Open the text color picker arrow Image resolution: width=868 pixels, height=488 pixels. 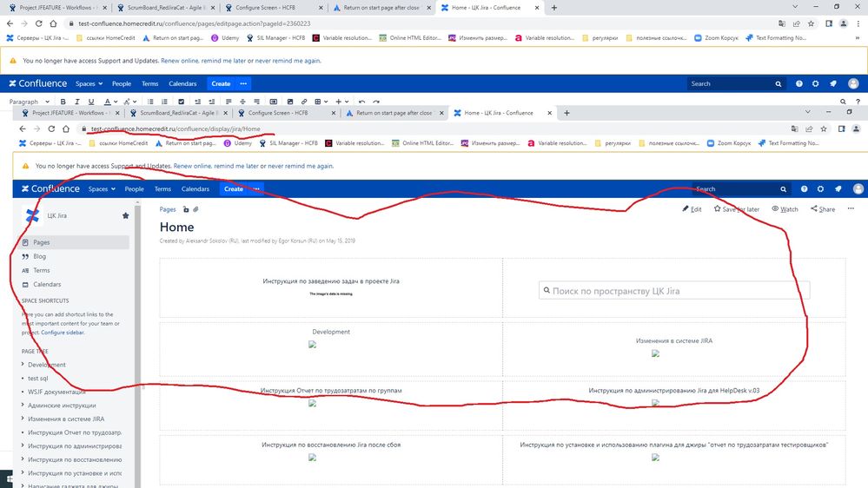[116, 102]
